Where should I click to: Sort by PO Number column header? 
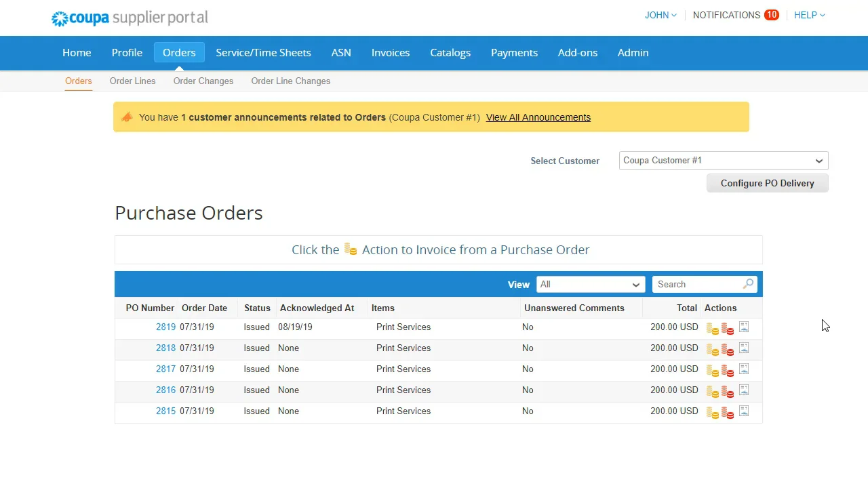[150, 308]
